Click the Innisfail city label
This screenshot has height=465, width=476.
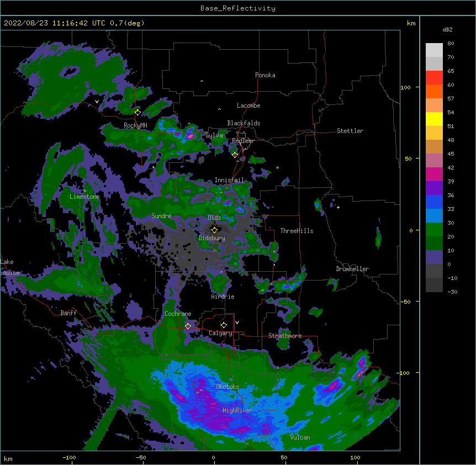point(229,180)
